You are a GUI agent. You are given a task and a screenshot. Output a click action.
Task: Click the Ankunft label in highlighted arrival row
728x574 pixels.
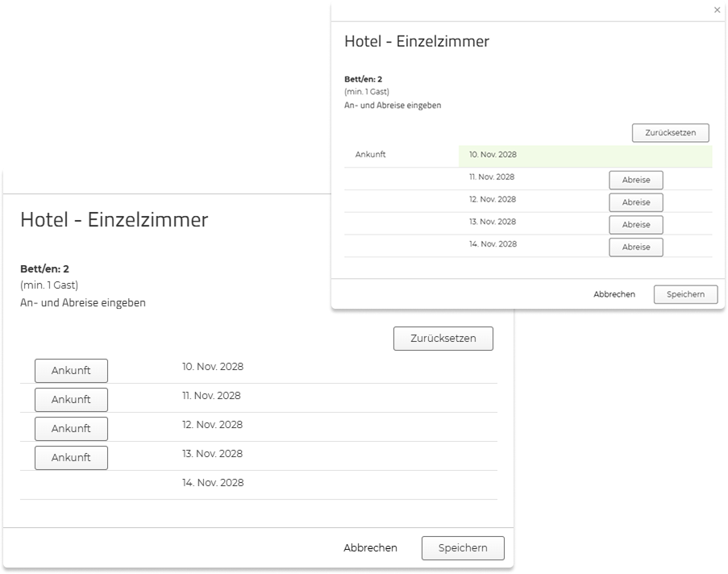[x=370, y=155]
